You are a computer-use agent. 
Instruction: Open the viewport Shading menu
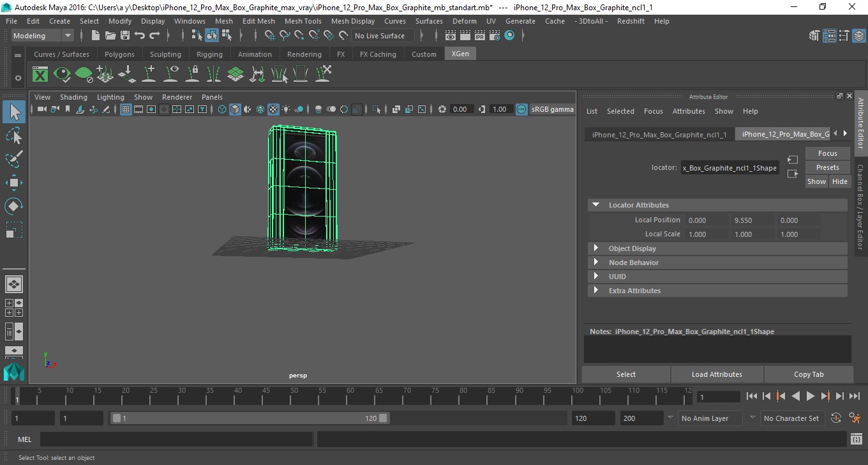pyautogui.click(x=73, y=97)
